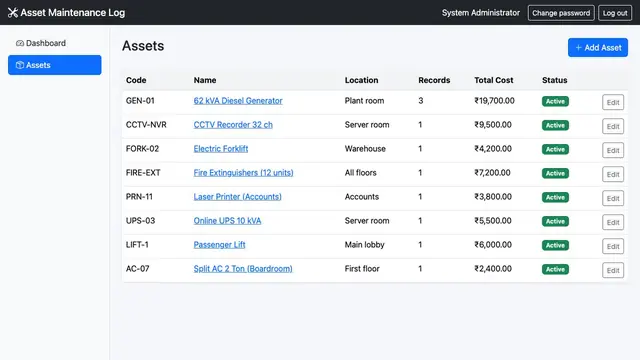
Task: Click the ₹4,200.00 total cost value
Action: pyautogui.click(x=493, y=149)
